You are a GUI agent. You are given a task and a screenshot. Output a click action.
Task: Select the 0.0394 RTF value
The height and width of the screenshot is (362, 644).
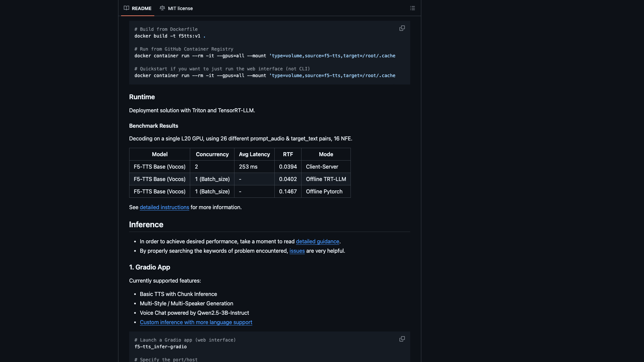pos(288,167)
